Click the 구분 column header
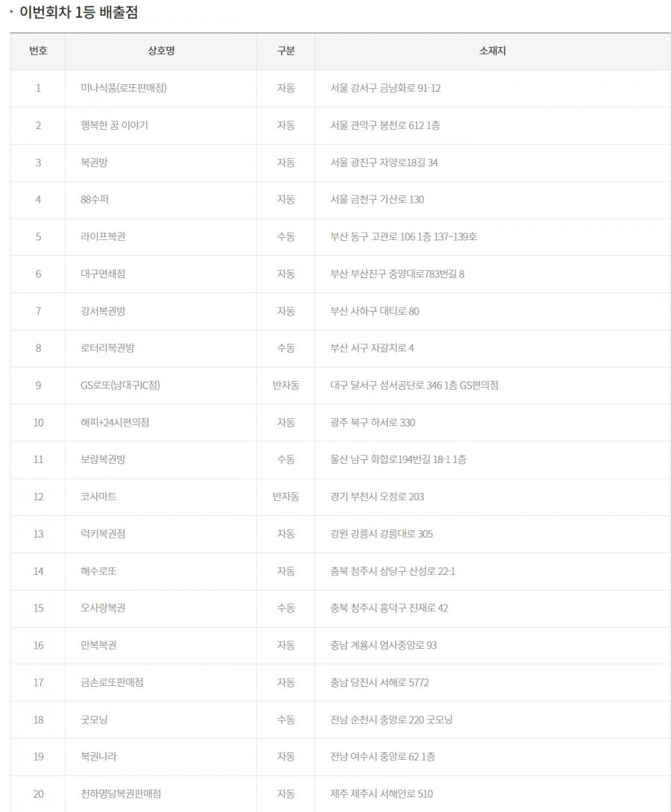The width and height of the screenshot is (671, 812). (286, 51)
